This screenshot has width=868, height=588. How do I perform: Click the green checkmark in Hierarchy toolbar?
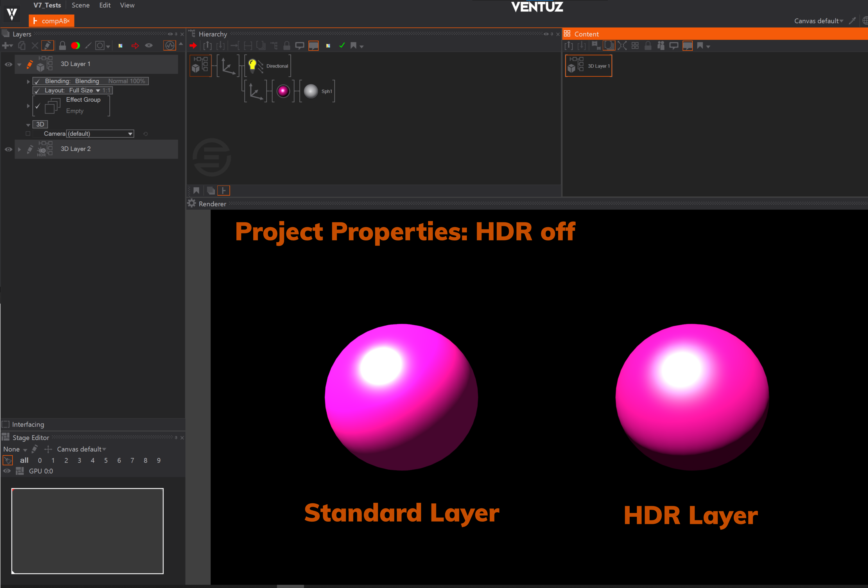(342, 46)
